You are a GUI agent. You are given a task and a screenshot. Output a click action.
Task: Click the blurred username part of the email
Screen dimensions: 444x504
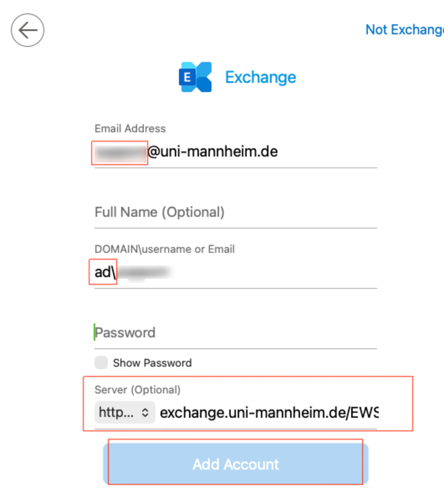pos(120,152)
